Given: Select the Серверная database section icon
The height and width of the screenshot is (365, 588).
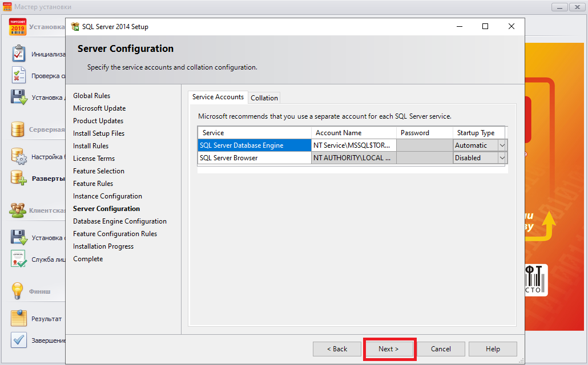Looking at the screenshot, I should pyautogui.click(x=18, y=129).
